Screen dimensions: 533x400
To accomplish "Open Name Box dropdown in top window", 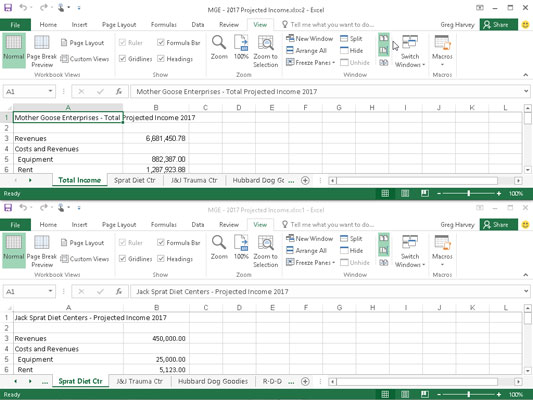I will point(50,91).
